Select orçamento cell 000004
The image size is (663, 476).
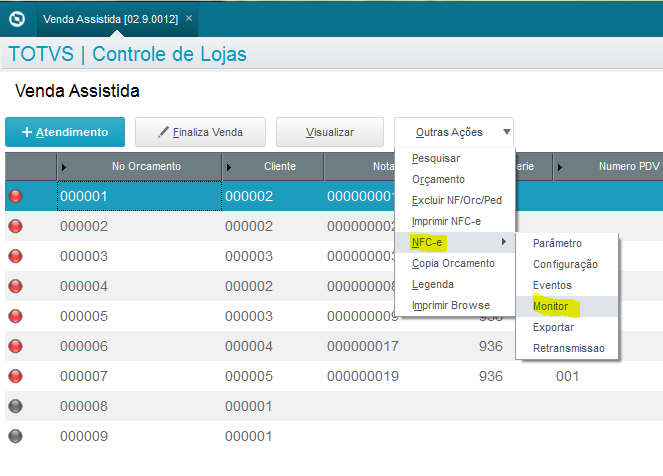coord(139,286)
